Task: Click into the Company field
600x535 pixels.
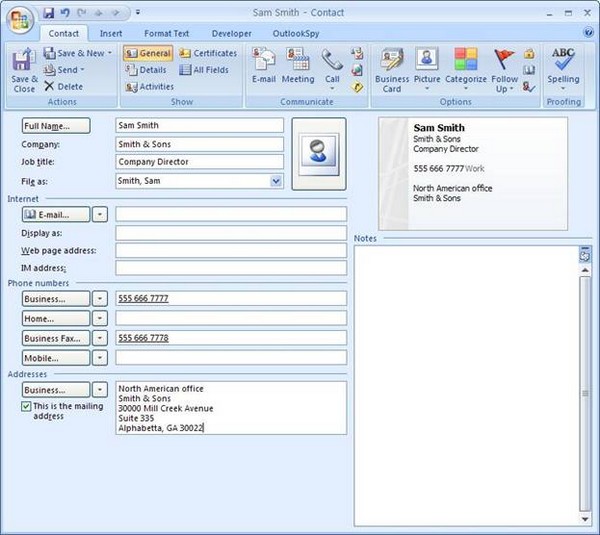Action: (199, 144)
